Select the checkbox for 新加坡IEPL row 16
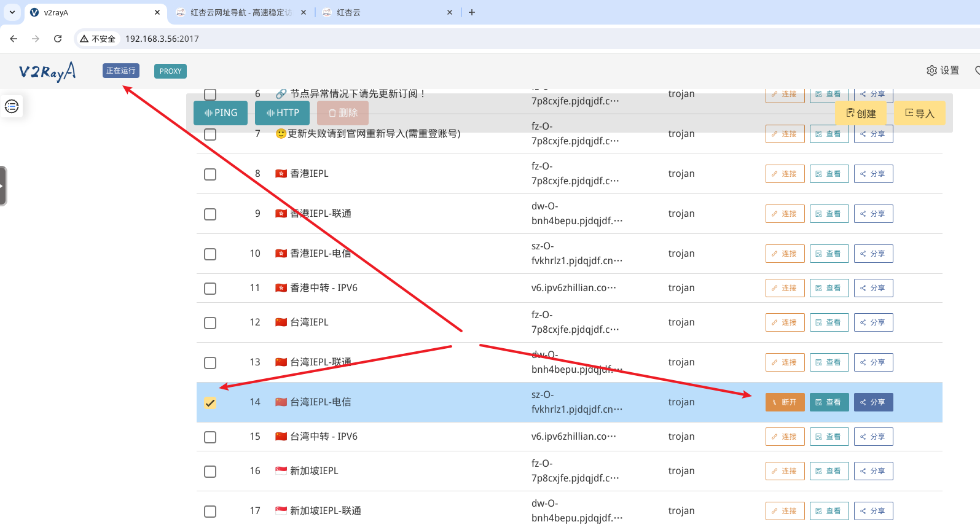980x530 pixels. (x=210, y=472)
